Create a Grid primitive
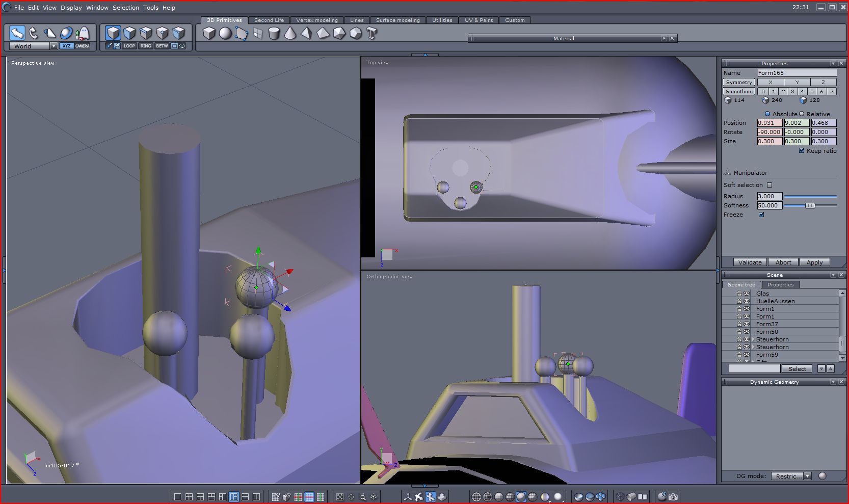This screenshot has height=504, width=849. click(x=258, y=34)
